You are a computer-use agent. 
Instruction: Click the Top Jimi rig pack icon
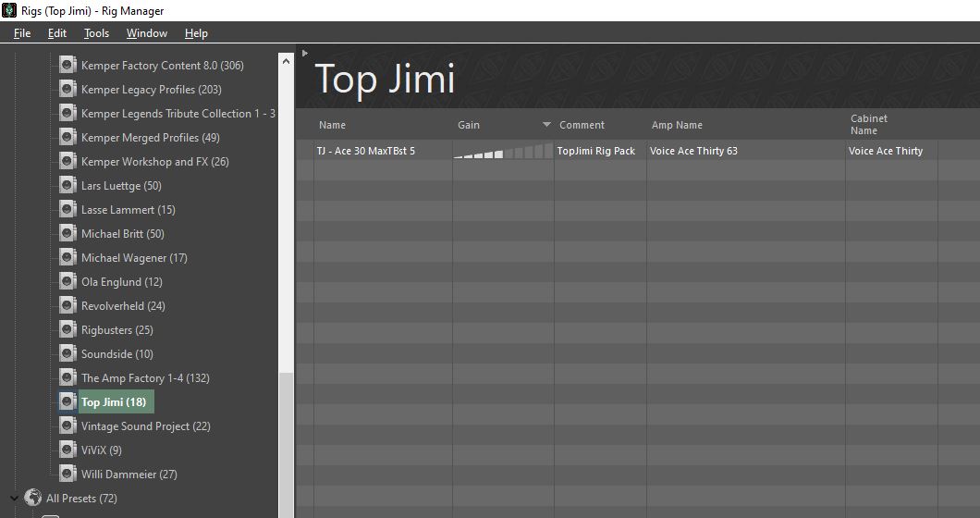coord(67,402)
